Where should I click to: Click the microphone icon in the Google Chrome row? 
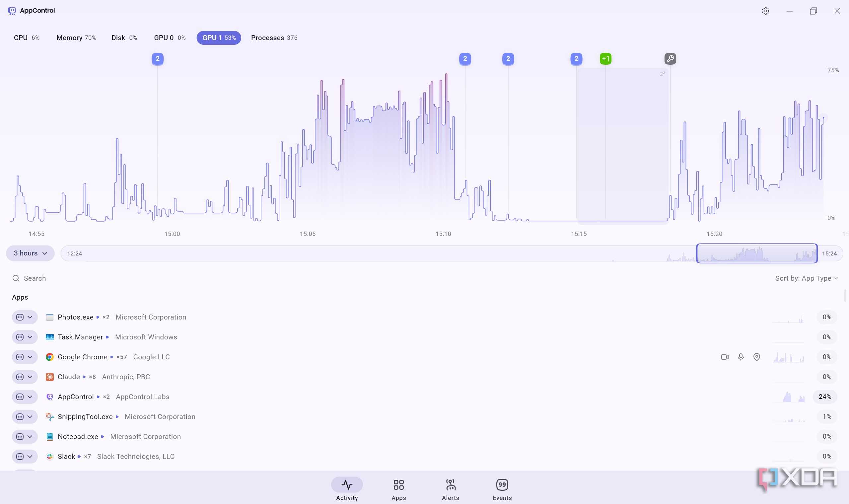point(741,357)
